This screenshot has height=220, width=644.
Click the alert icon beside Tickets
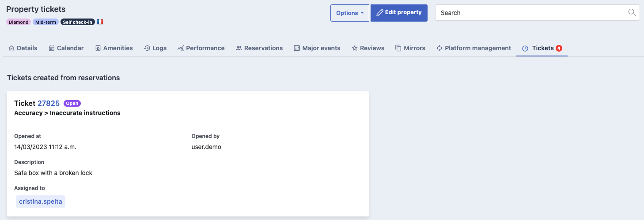pos(525,48)
